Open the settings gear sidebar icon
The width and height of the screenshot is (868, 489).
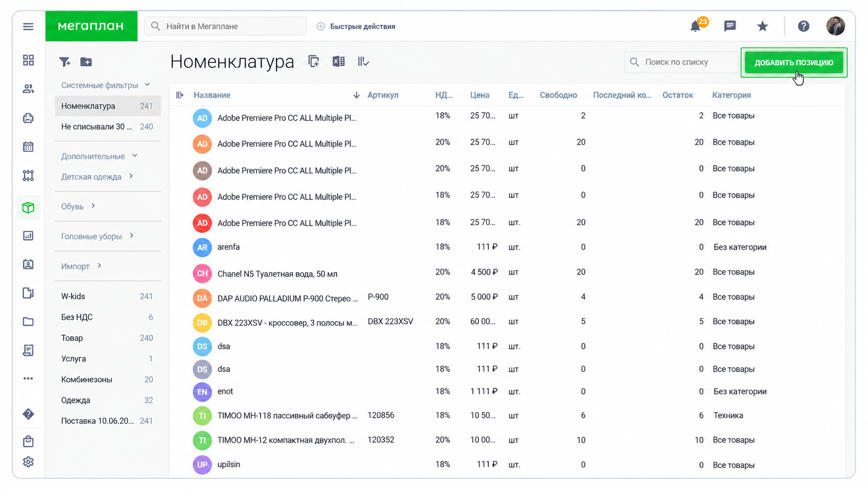point(29,462)
